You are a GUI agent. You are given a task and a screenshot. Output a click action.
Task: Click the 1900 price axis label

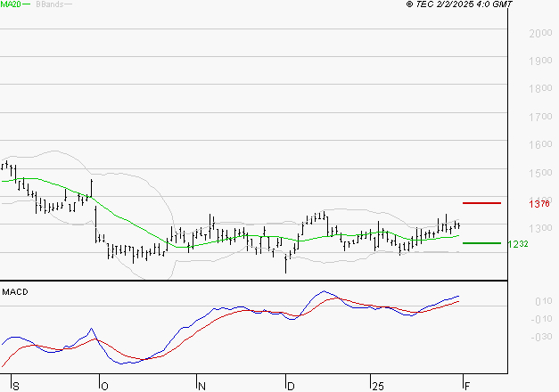click(x=540, y=61)
